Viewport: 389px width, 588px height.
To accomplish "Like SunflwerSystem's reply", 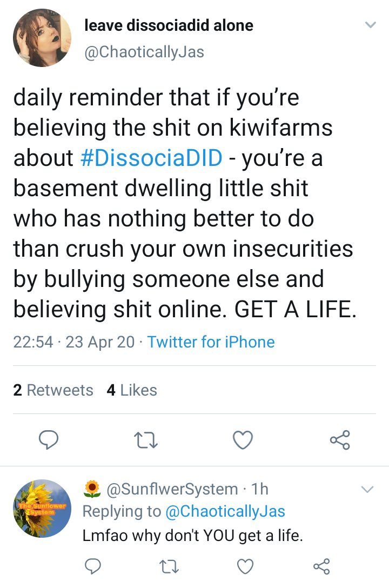I will [x=246, y=566].
